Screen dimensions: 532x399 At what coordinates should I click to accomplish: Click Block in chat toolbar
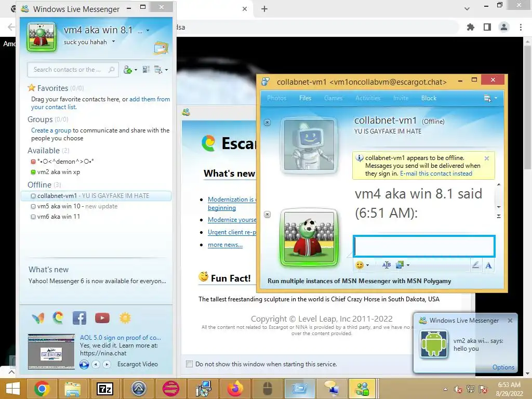click(x=429, y=98)
